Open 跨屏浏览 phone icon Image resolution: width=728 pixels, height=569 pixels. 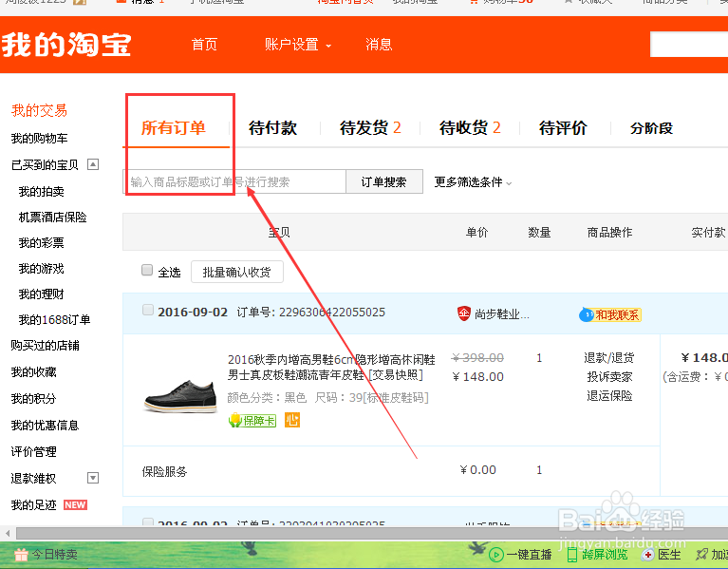click(x=572, y=555)
